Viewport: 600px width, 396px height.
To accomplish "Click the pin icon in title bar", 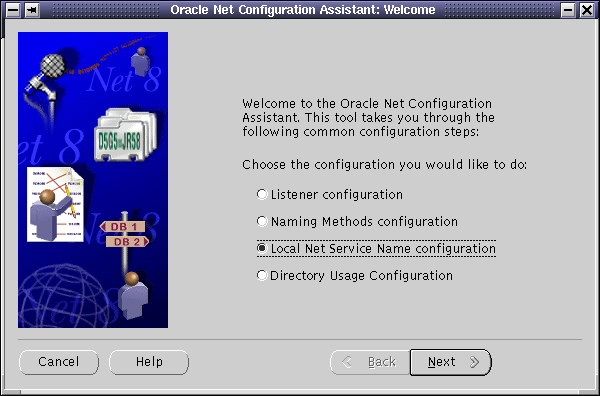I will click(x=32, y=10).
